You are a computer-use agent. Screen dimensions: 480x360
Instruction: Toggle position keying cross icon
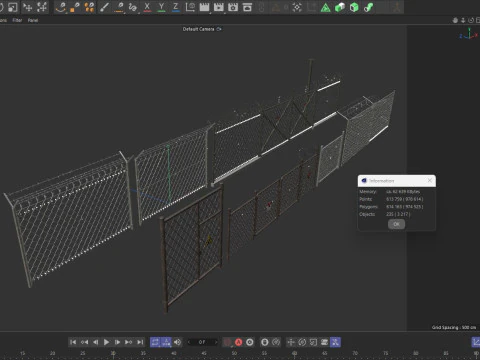[x=291, y=342]
